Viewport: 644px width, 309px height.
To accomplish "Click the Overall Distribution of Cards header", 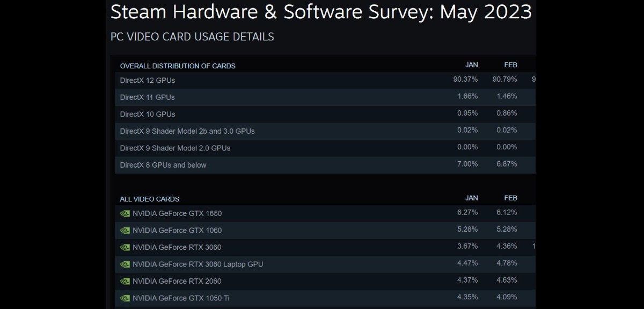I will pos(178,66).
